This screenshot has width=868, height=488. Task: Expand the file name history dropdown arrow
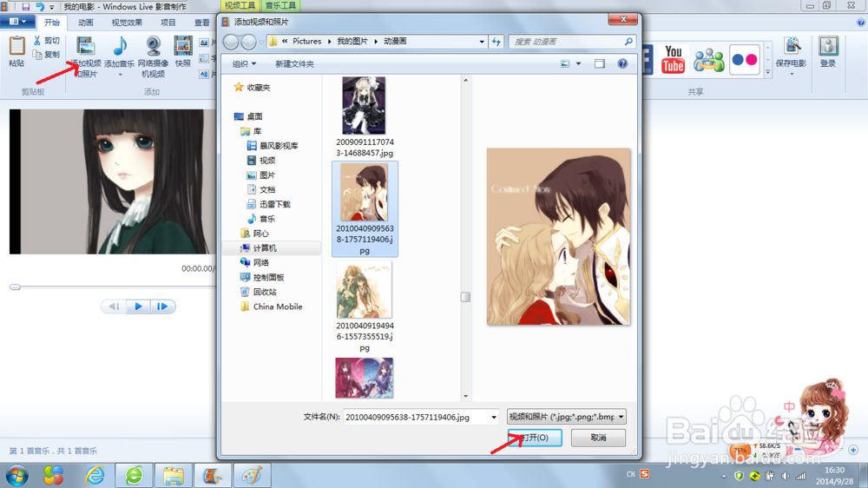pos(494,417)
